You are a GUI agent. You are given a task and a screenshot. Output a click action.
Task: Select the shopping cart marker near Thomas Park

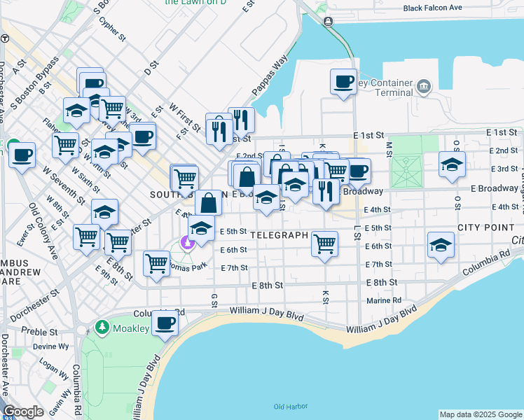coord(156,264)
